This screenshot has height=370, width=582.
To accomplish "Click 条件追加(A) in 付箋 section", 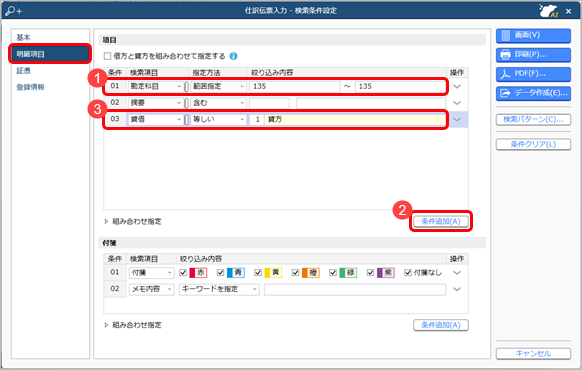I will pos(441,325).
